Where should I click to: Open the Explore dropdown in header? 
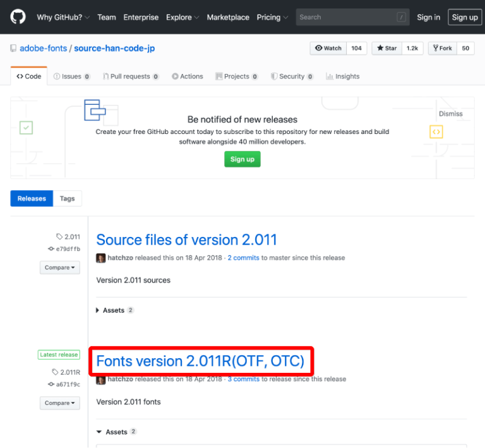(183, 17)
